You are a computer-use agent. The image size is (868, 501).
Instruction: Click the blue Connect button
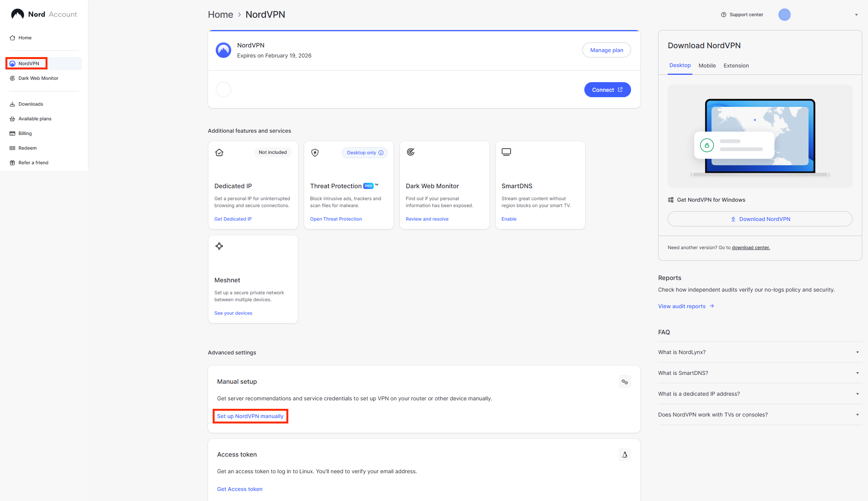[607, 90]
